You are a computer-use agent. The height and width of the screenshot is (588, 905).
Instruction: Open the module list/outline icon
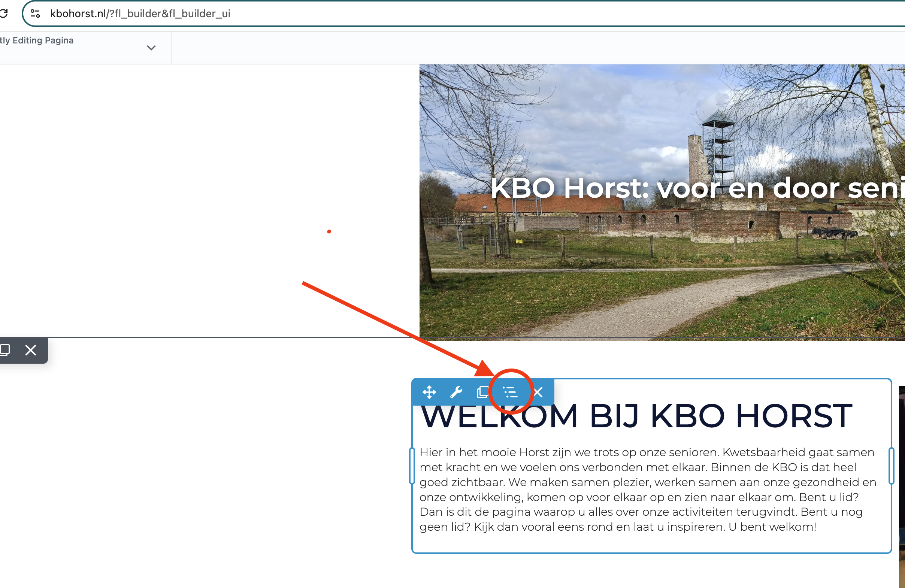pos(510,392)
